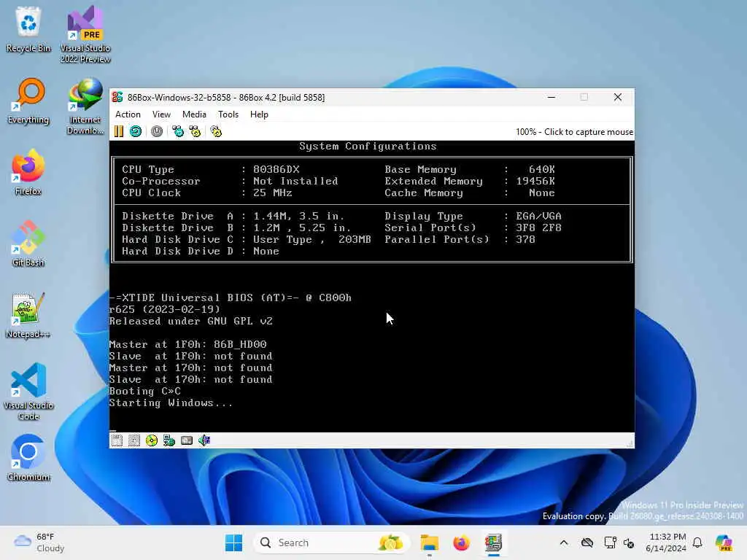Select Visual Studio 2022 Preview desktop icon
Screen dimensions: 747x560
85,35
